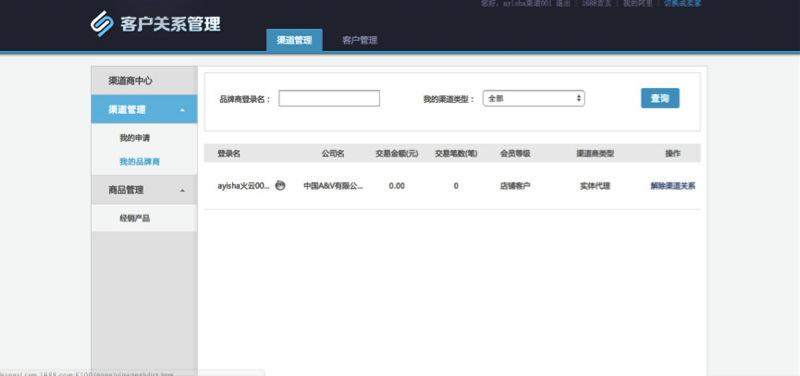Image resolution: width=800 pixels, height=376 pixels.
Task: Click the 客户关系管理 logo icon
Action: (102, 24)
